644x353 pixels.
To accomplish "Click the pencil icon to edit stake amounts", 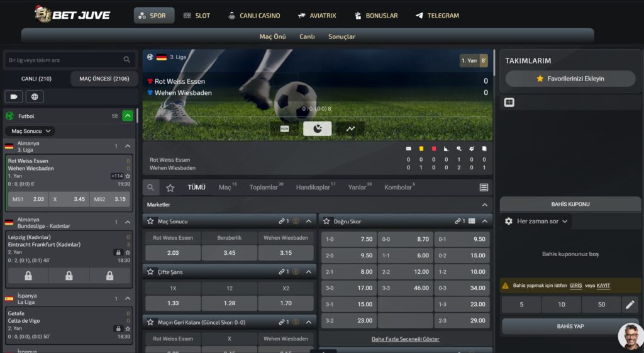I will point(630,305).
